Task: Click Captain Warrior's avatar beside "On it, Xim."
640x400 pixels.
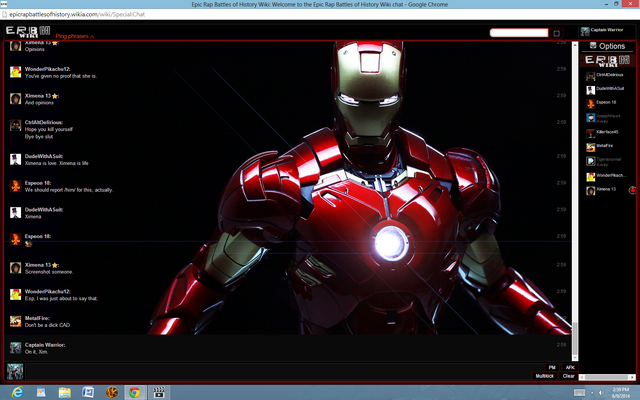Action: pyautogui.click(x=16, y=348)
